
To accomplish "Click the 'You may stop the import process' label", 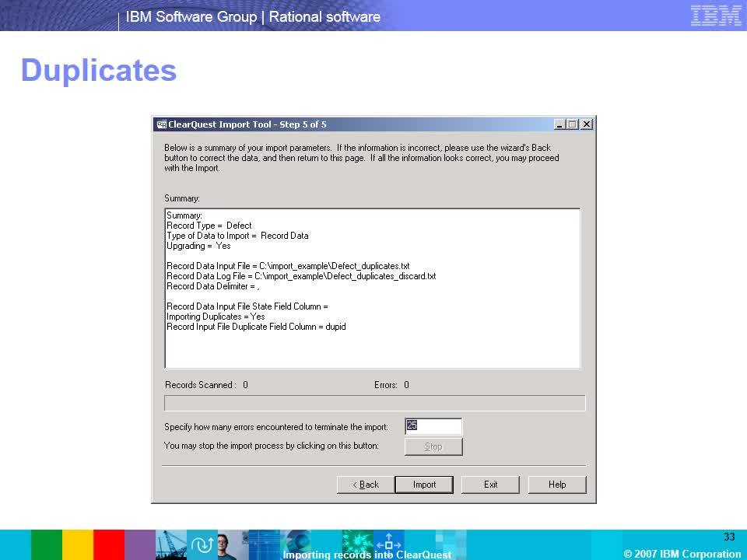I will click(x=272, y=446).
